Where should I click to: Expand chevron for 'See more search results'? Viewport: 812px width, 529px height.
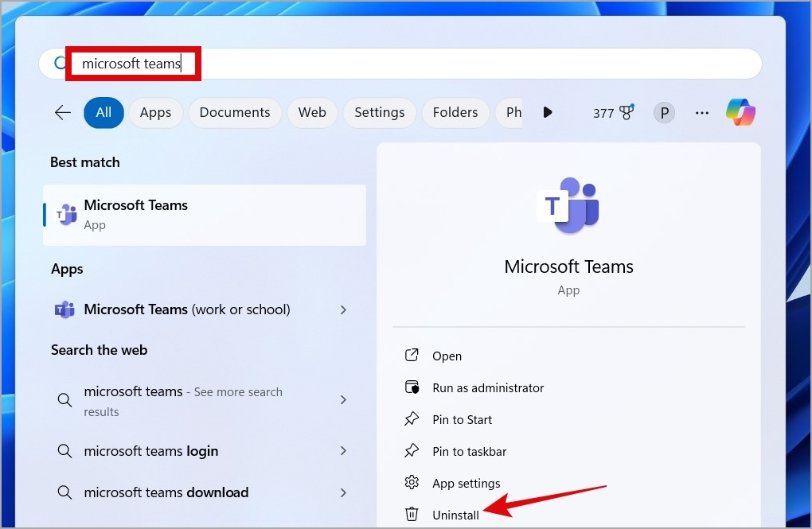click(343, 399)
